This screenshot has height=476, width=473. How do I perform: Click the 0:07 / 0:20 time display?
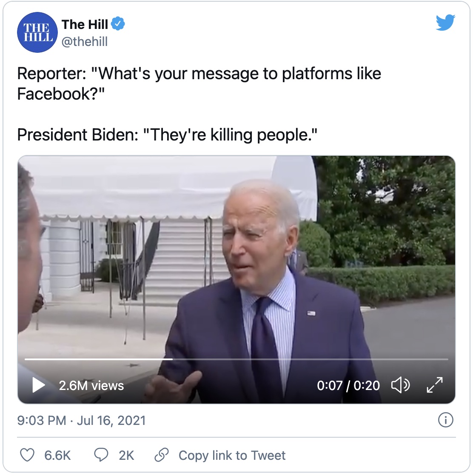coord(348,385)
